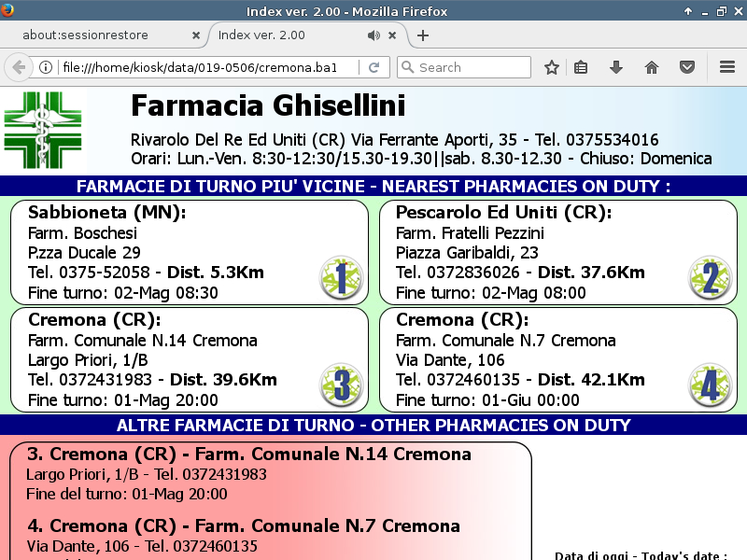Go to the Firefox home page icon
This screenshot has width=747, height=560.
coord(651,67)
